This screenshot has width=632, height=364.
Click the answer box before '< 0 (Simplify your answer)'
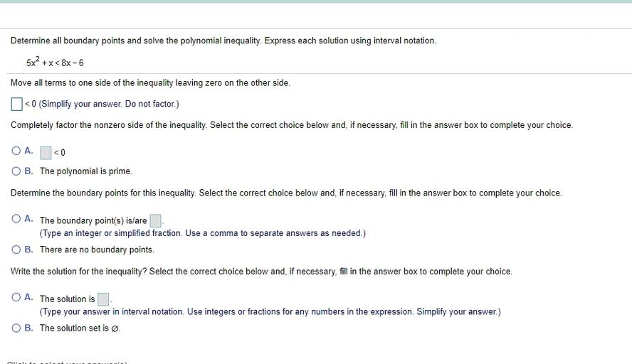click(x=17, y=105)
